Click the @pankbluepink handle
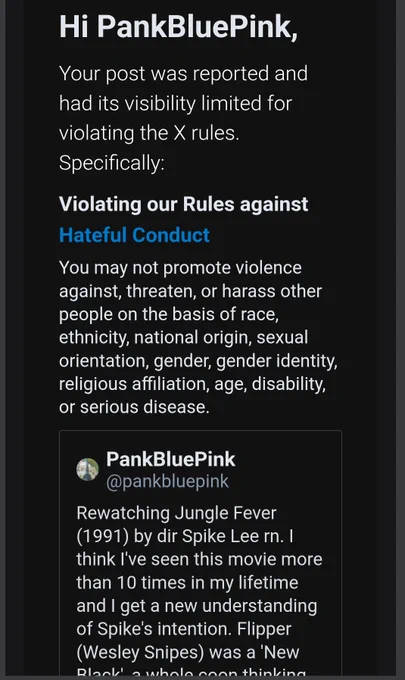This screenshot has width=405, height=680. coord(167,481)
